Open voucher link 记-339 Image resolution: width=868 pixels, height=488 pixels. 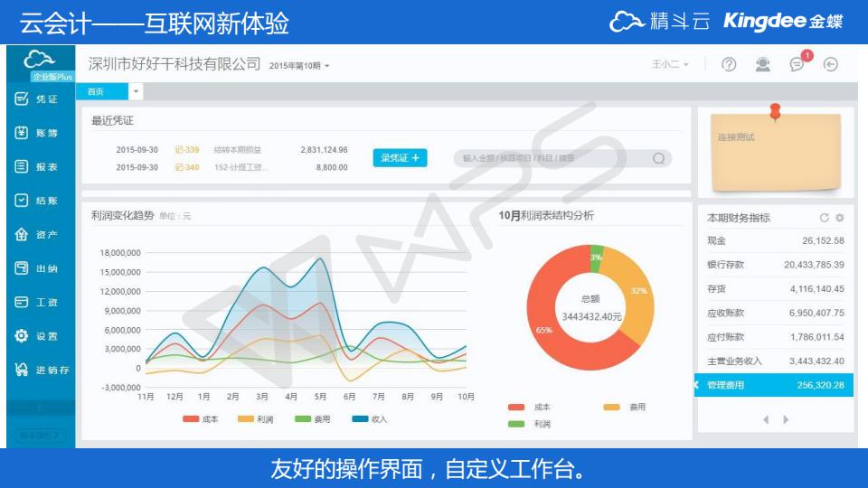click(x=186, y=150)
